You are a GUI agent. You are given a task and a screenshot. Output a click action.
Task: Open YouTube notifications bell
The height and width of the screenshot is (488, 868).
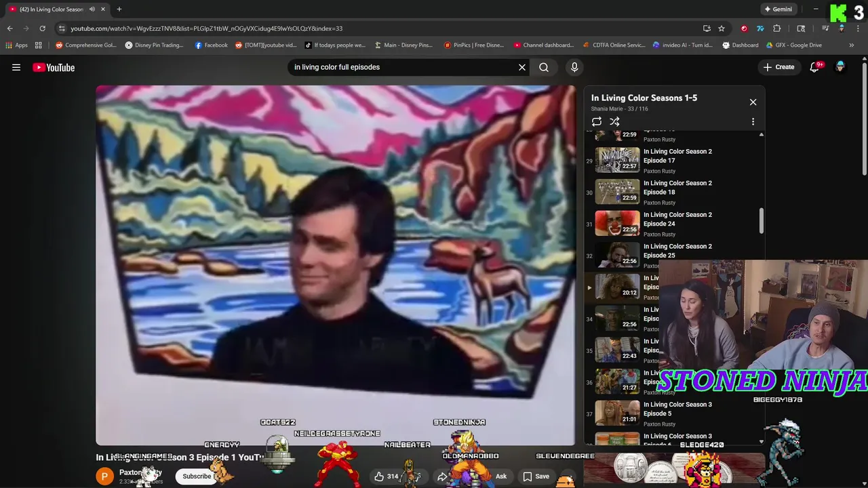tap(814, 67)
